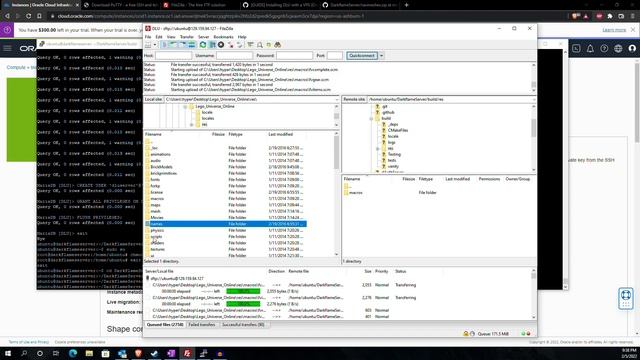Image resolution: width=640 pixels, height=360 pixels.
Task: Select the vanity folder in remote tree
Action: click(x=393, y=167)
